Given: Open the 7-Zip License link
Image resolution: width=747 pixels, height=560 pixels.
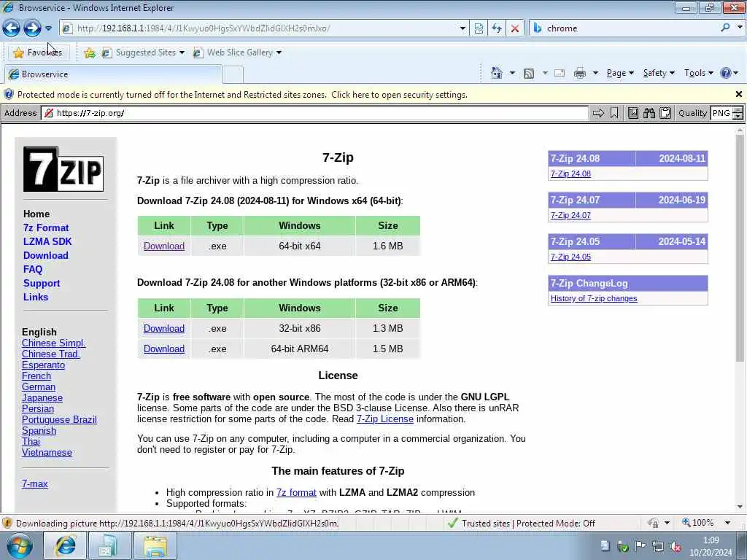Looking at the screenshot, I should tap(385, 419).
